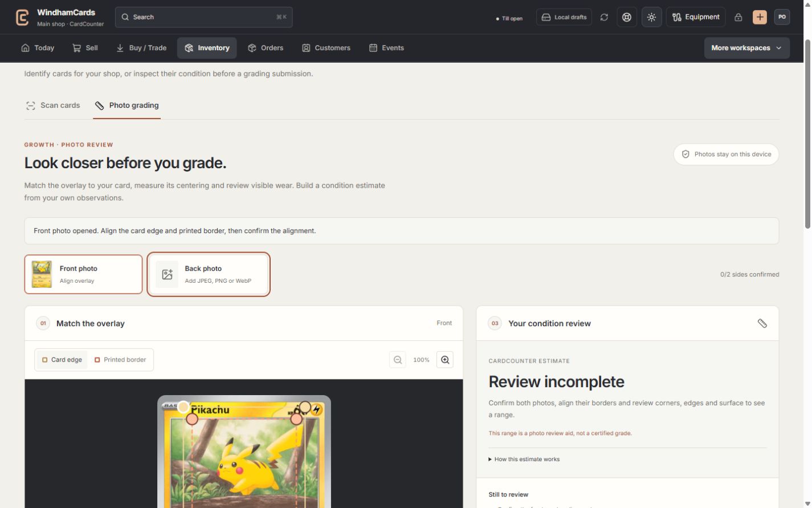Open the More workspaces dropdown
812x508 pixels.
[x=746, y=48]
